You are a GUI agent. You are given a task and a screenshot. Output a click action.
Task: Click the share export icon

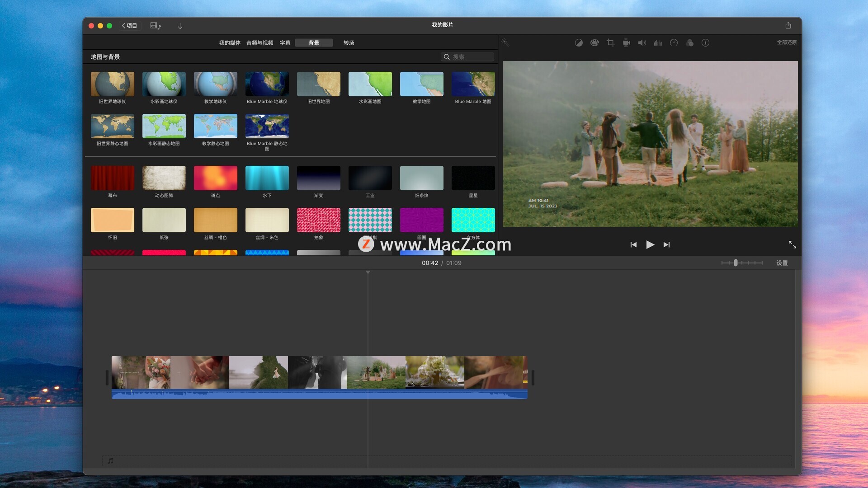coord(788,25)
